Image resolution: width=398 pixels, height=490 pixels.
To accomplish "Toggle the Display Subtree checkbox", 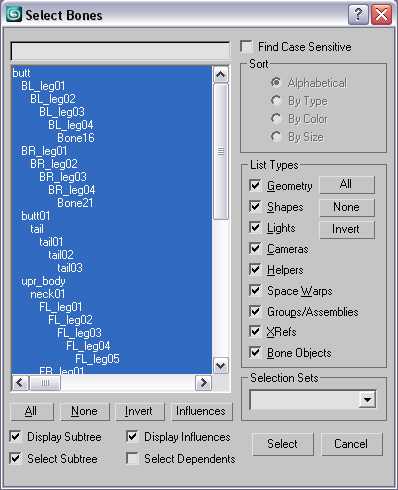I will click(x=15, y=437).
